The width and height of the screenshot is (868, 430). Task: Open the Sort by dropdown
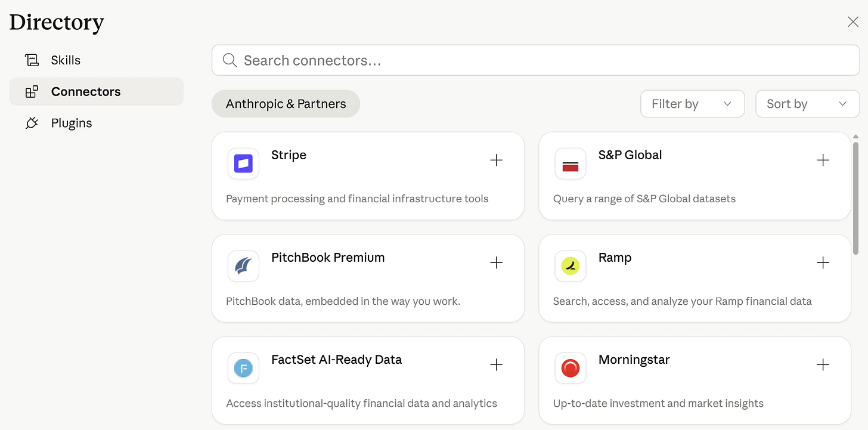tap(807, 104)
